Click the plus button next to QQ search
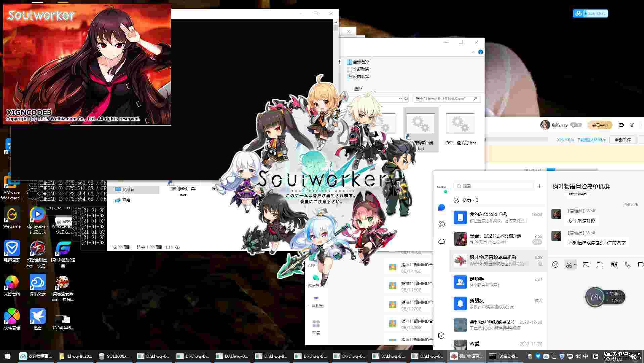This screenshot has height=363, width=644. [x=539, y=186]
